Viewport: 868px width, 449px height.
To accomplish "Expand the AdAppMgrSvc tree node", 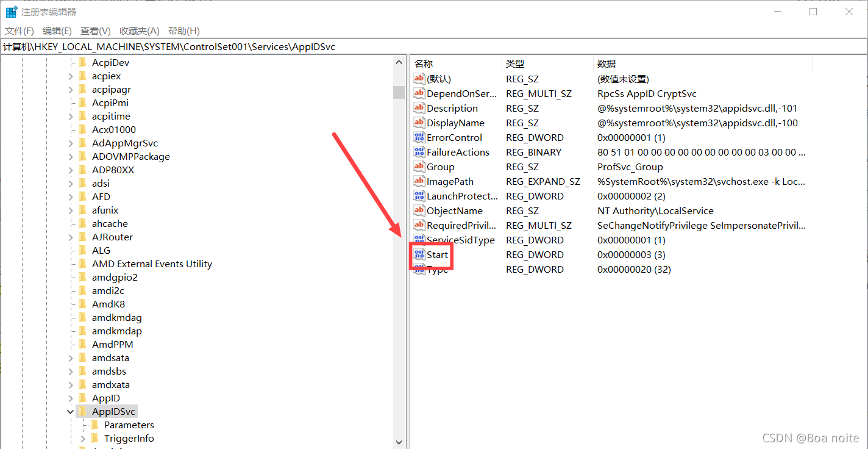I will point(71,143).
